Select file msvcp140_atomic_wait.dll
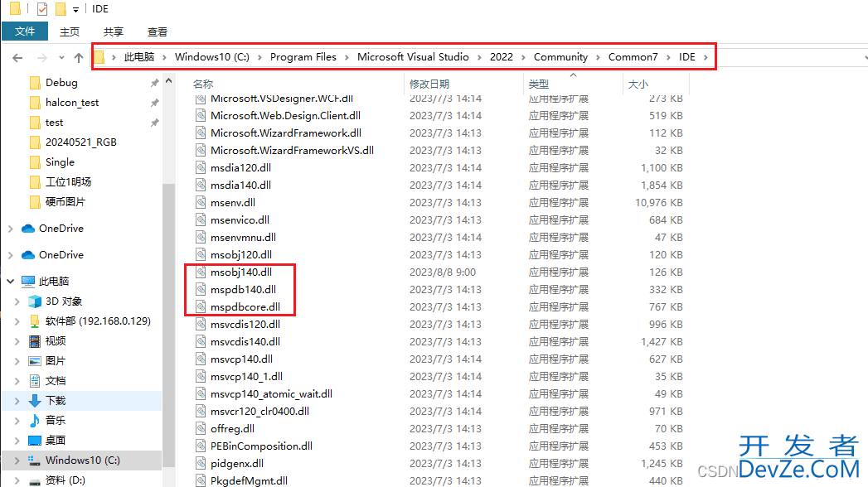This screenshot has height=487, width=868. pyautogui.click(x=271, y=393)
